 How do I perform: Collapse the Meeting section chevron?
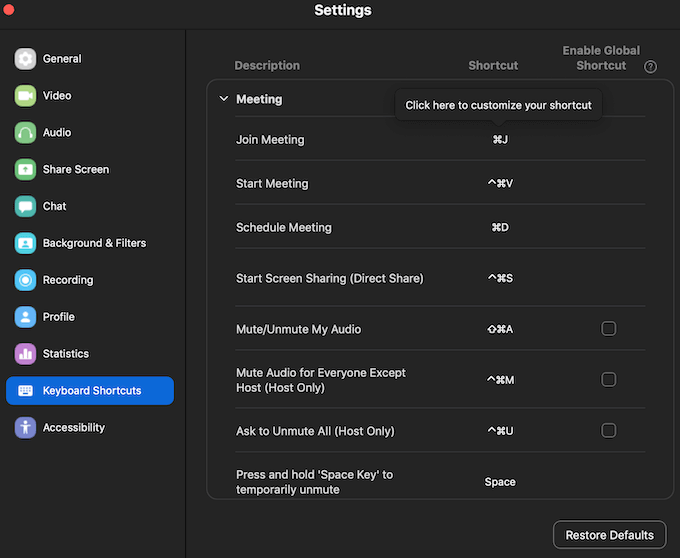tap(224, 99)
